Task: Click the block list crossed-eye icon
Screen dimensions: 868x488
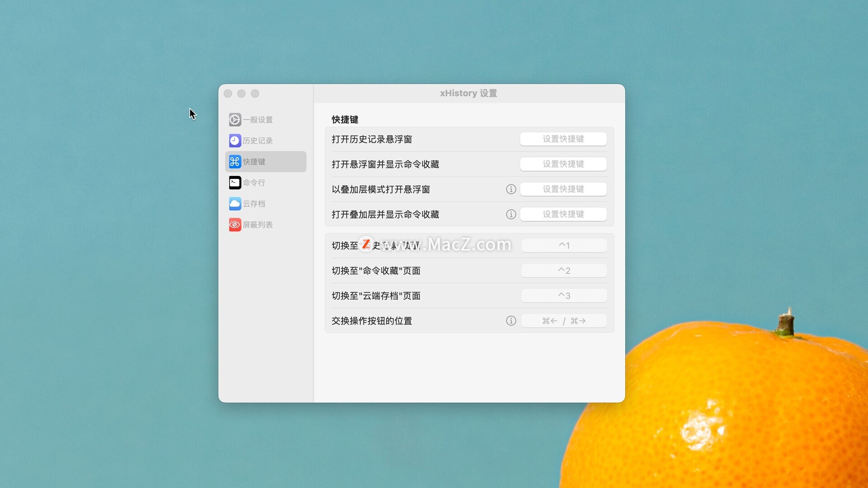Action: (235, 225)
